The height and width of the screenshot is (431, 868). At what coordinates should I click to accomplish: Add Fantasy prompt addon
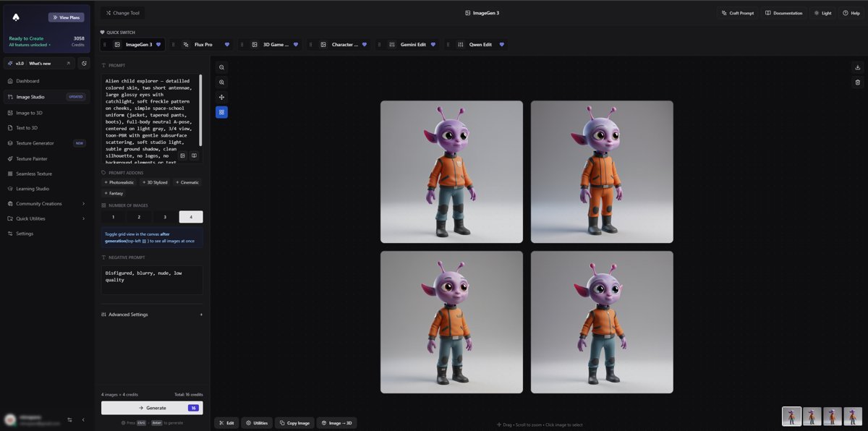114,193
